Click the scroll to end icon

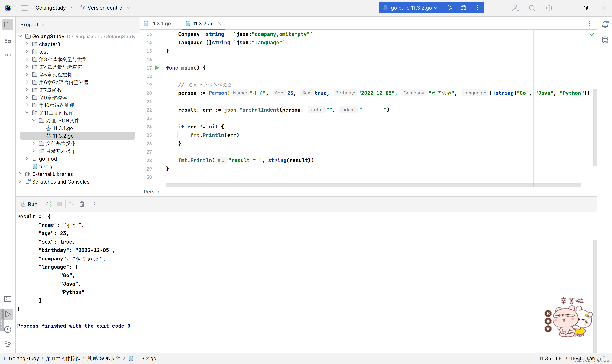tap(72, 204)
